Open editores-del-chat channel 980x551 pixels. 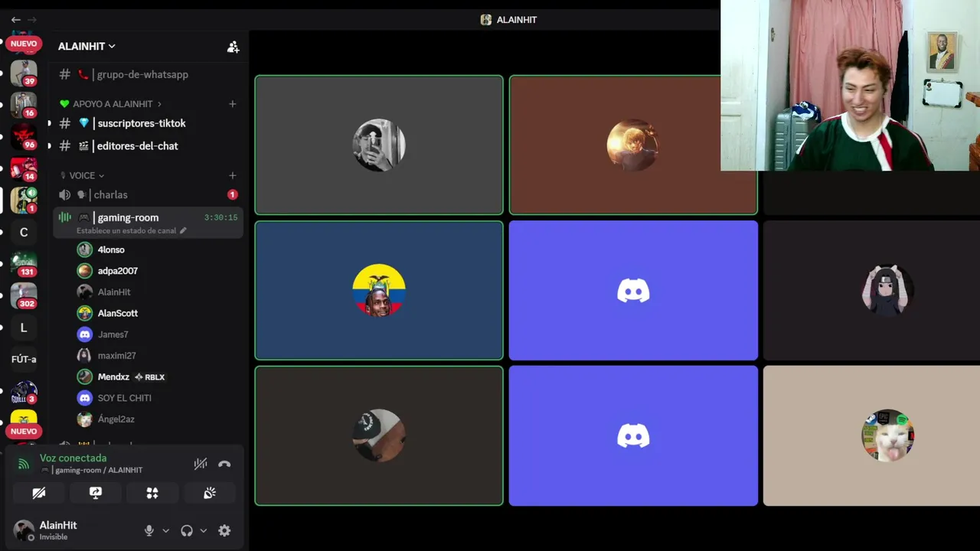(148, 145)
